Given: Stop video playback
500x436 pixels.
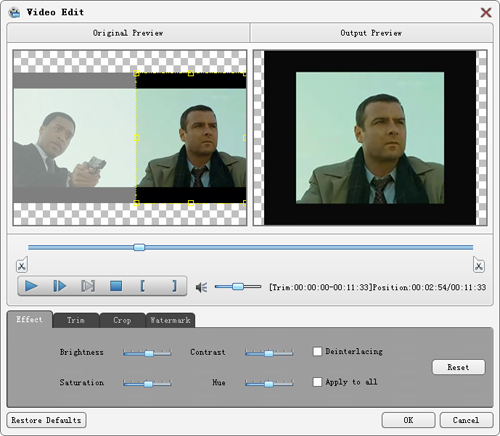Looking at the screenshot, I should (x=116, y=286).
